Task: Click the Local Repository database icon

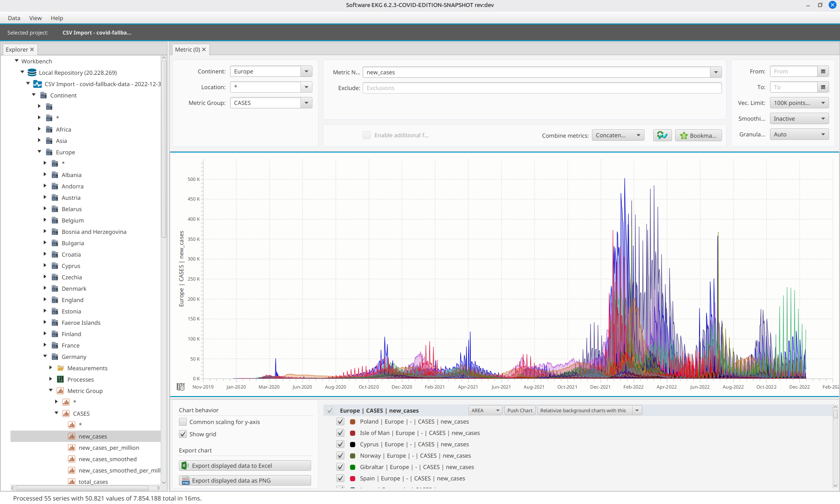Action: click(32, 73)
